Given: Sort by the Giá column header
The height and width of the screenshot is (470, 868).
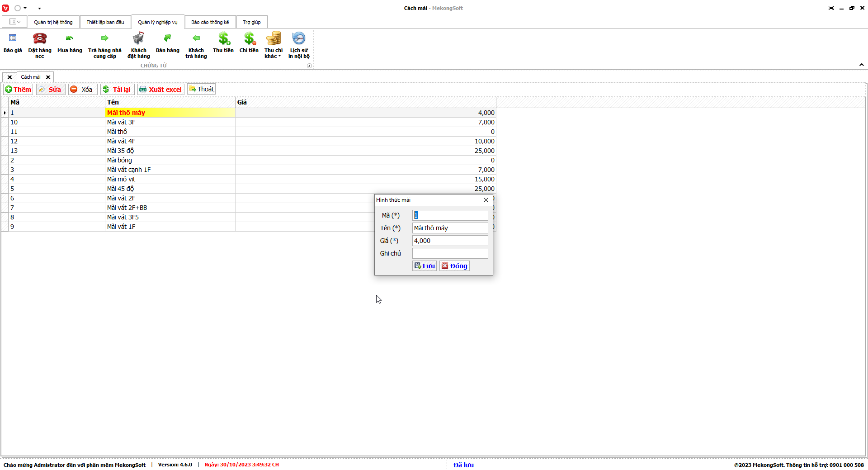Looking at the screenshot, I should coord(365,102).
